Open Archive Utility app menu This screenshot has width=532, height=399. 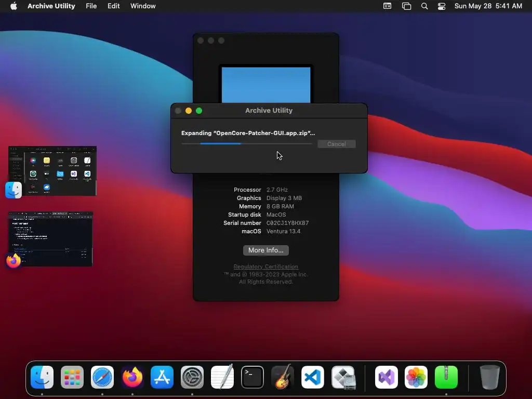51,6
